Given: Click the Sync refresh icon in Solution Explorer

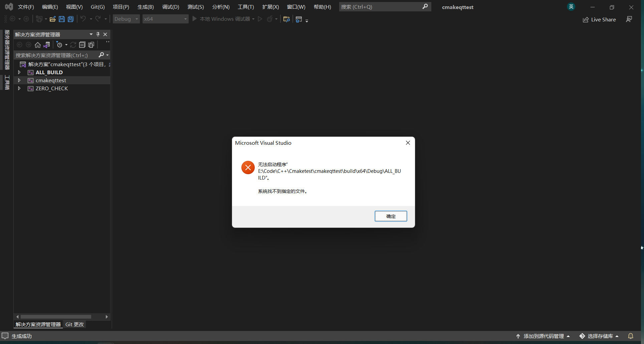Looking at the screenshot, I should point(73,45).
